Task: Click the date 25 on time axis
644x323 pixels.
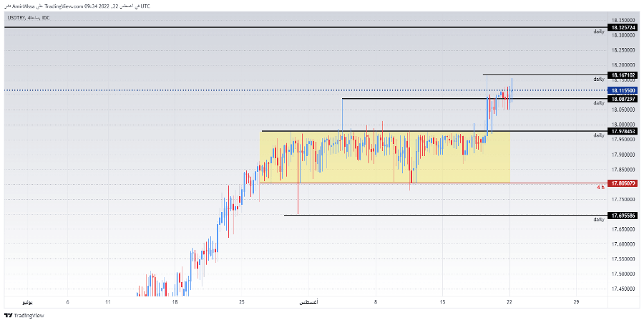Action: coord(242,302)
